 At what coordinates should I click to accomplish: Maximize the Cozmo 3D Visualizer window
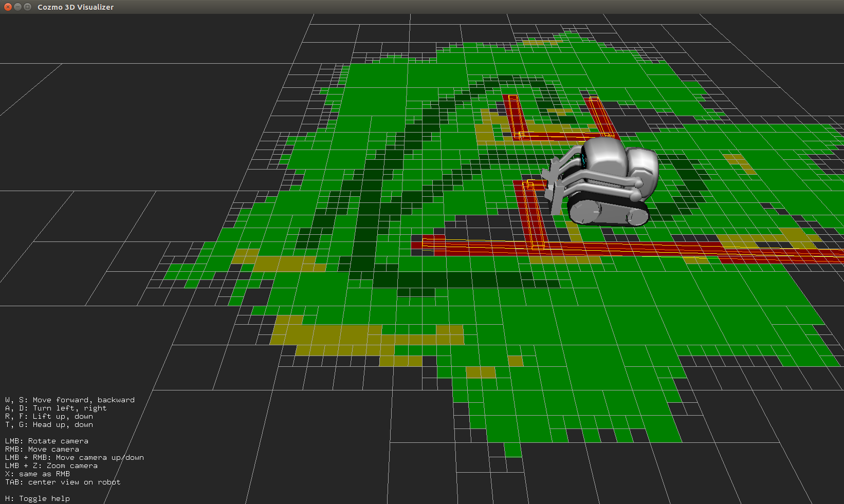27,7
